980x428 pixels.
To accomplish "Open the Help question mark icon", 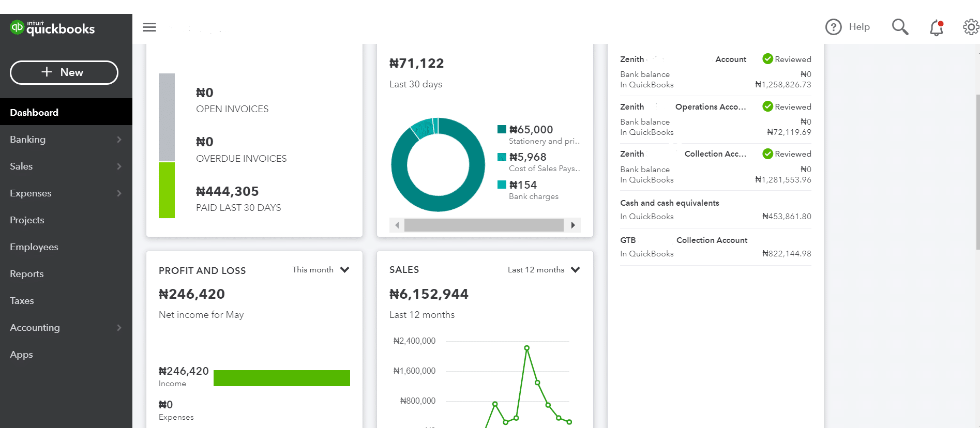I will click(833, 27).
